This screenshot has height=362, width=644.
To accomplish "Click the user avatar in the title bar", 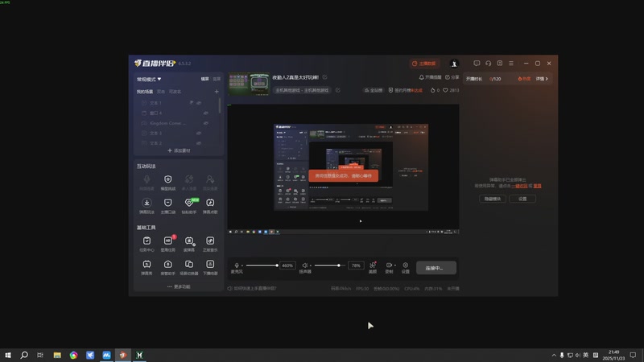I will [x=454, y=64].
